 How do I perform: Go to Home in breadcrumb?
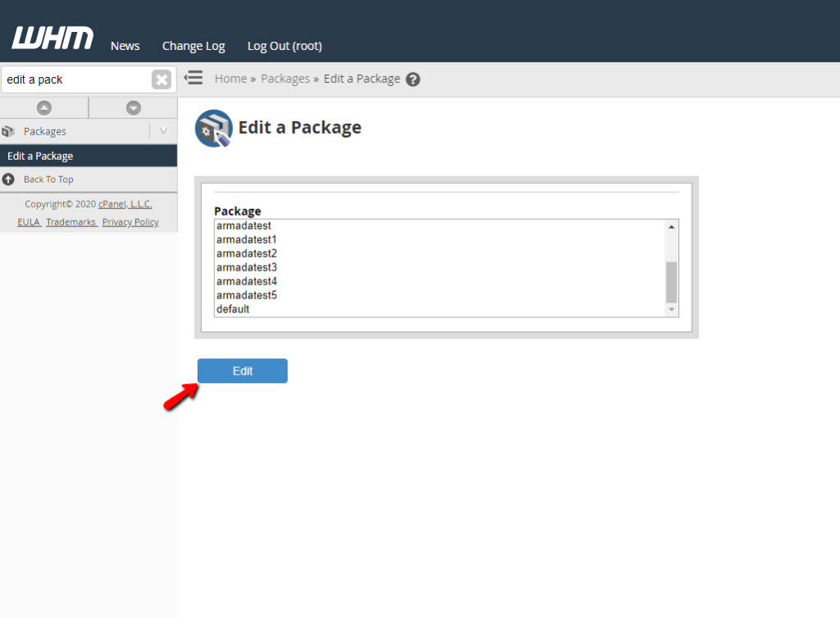pyautogui.click(x=231, y=79)
